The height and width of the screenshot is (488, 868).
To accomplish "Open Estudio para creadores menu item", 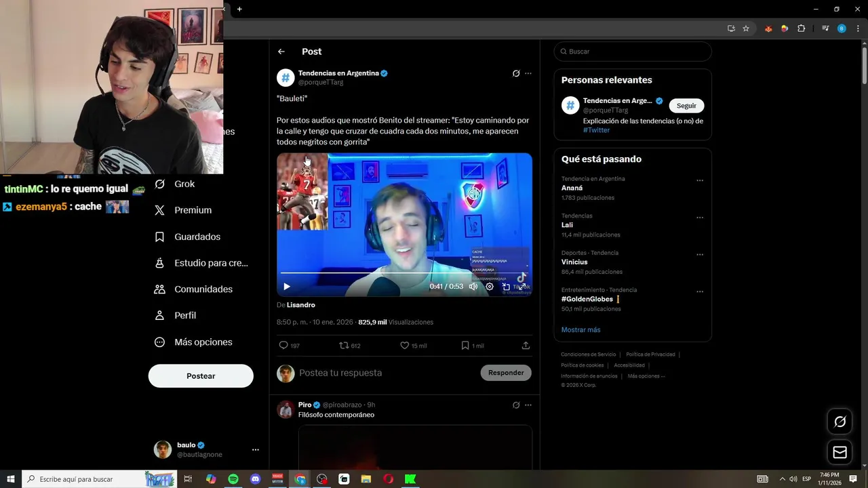I will (201, 263).
